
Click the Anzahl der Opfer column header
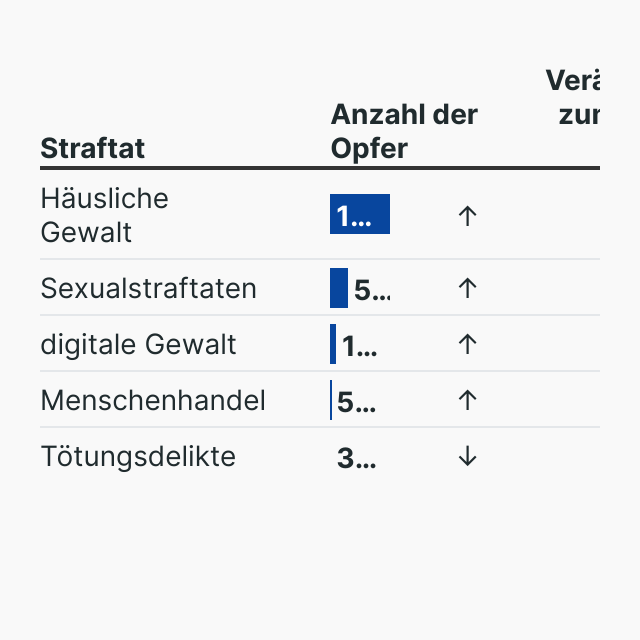point(403,131)
